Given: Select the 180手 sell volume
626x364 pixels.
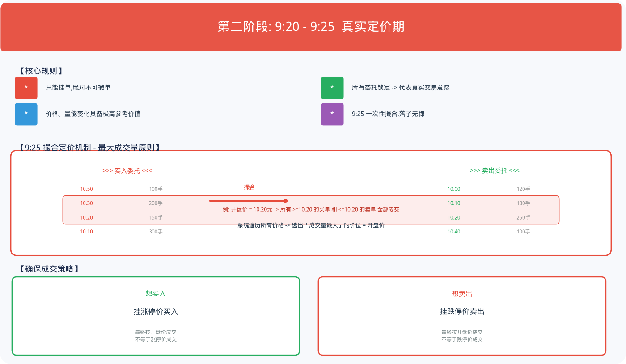Looking at the screenshot, I should [x=524, y=203].
